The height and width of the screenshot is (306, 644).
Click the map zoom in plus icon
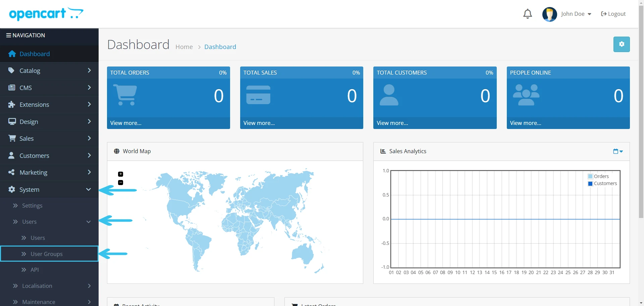click(121, 174)
